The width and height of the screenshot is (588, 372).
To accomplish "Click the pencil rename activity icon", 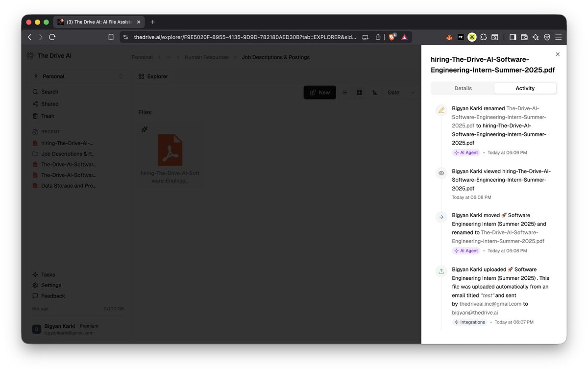I will coord(441,110).
